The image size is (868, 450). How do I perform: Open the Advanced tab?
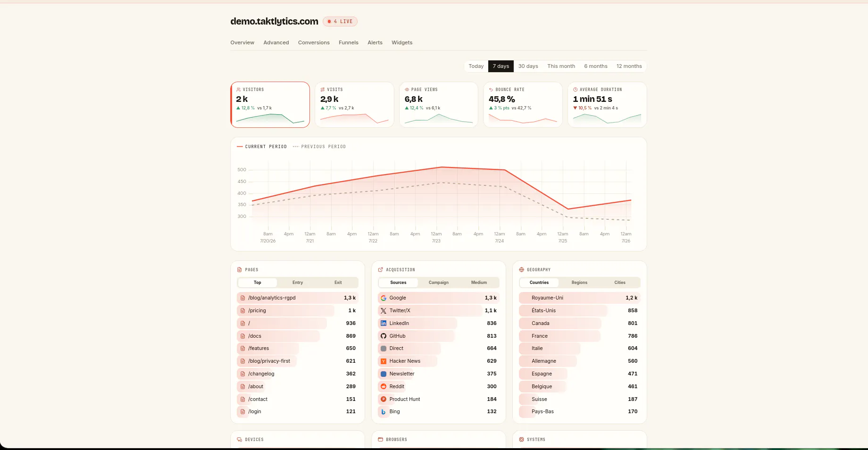click(x=276, y=42)
